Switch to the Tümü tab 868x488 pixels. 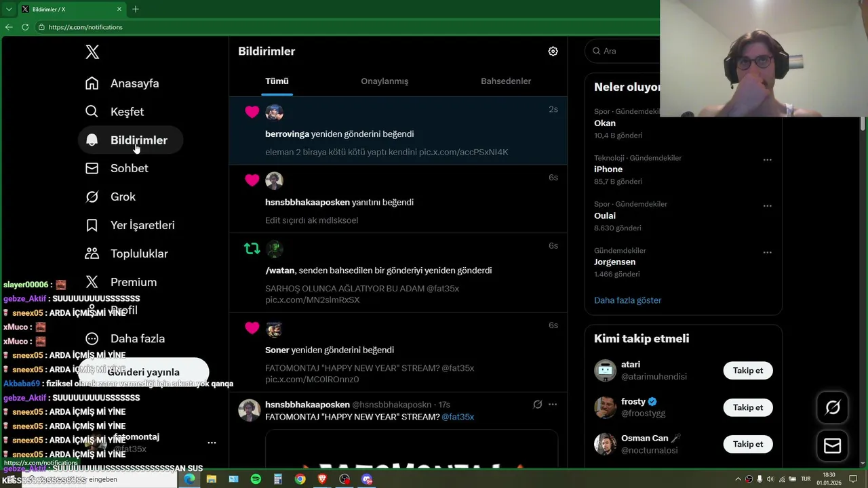coord(277,81)
